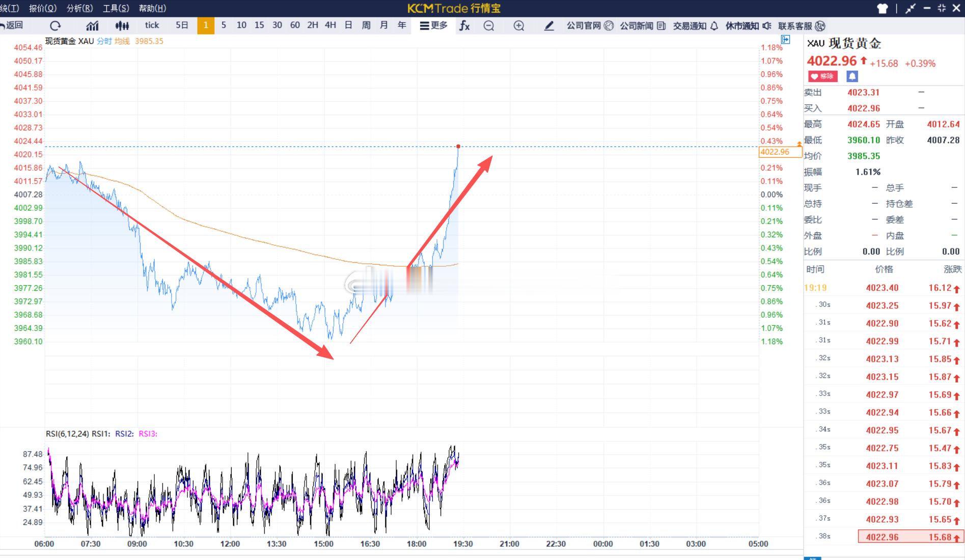
Task: Open the 帮助(H) menu
Action: [x=153, y=8]
